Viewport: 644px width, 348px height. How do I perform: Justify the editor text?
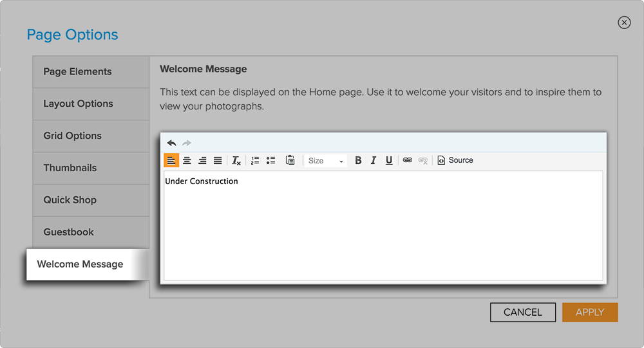click(x=218, y=160)
